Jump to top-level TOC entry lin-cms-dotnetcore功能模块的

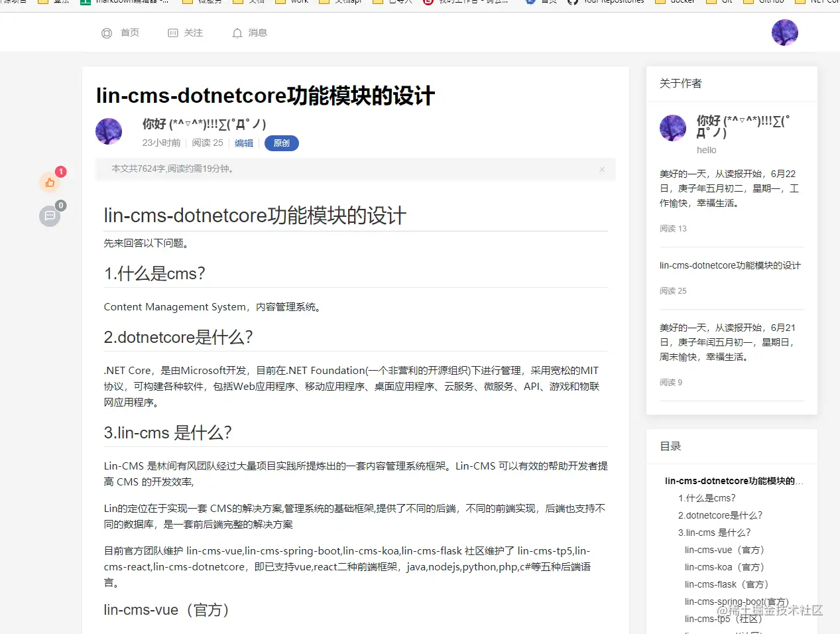734,481
